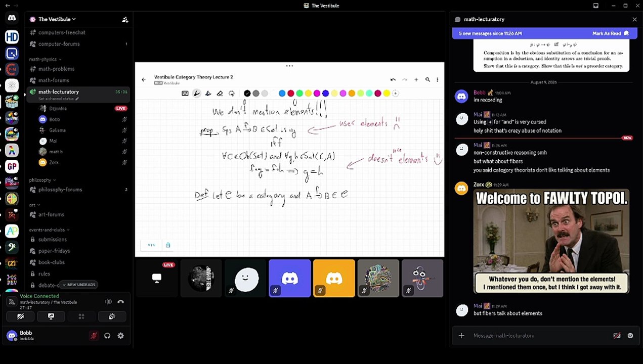Pick the red pen color
Screen dimensions: 643x364
291,94
